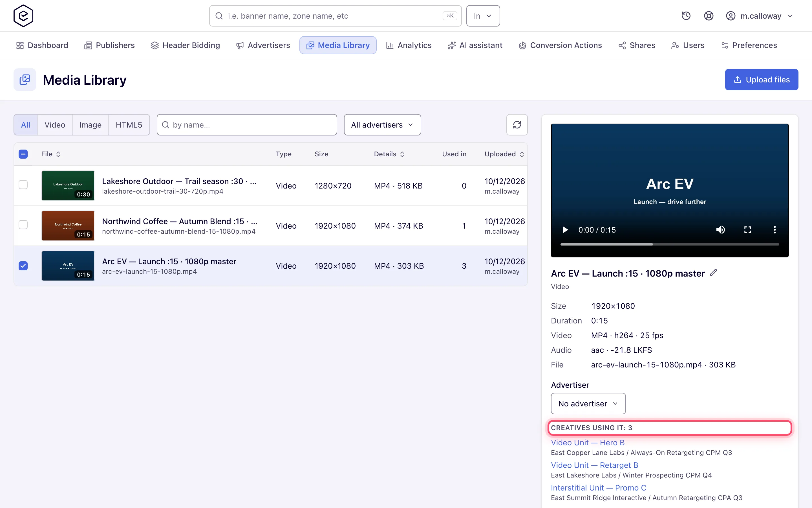Go to the Dashboard tab
This screenshot has height=508, width=812.
click(42, 45)
